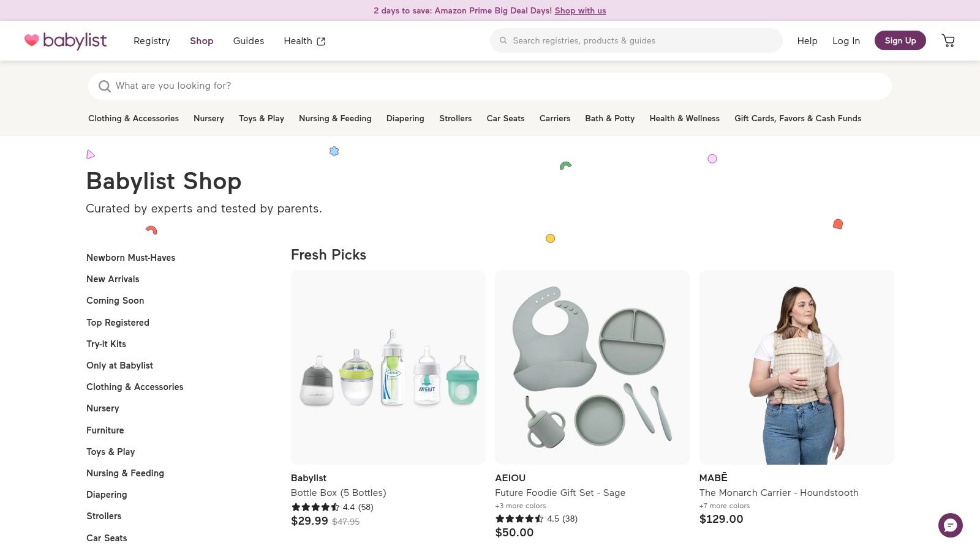The width and height of the screenshot is (980, 551).
Task: Open the Guides section
Action: coord(248,40)
